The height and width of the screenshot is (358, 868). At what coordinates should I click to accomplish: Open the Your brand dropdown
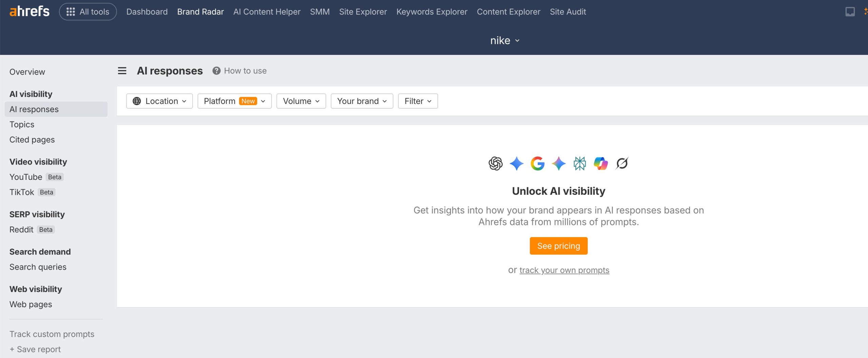pyautogui.click(x=362, y=101)
